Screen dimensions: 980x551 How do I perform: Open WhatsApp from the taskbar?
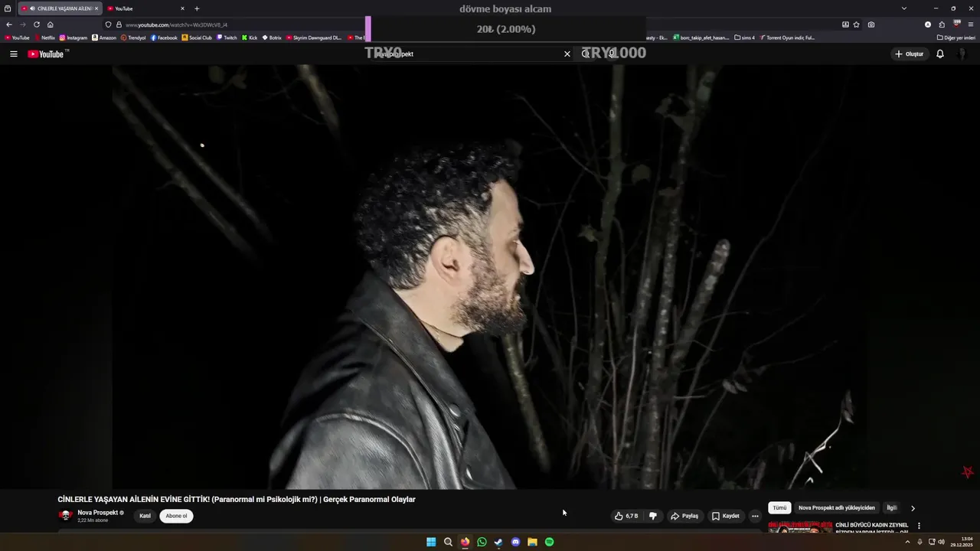tap(482, 542)
